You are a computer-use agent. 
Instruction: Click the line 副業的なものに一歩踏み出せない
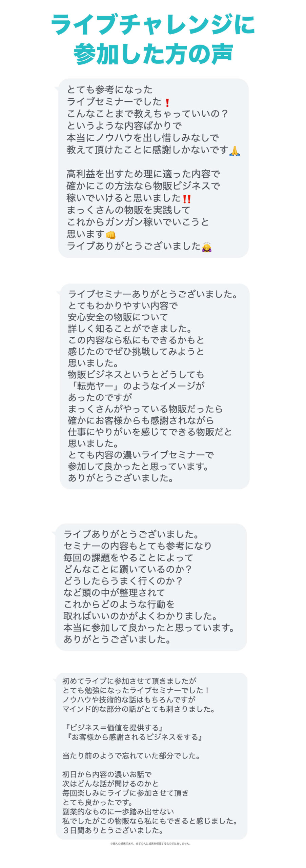(118, 811)
